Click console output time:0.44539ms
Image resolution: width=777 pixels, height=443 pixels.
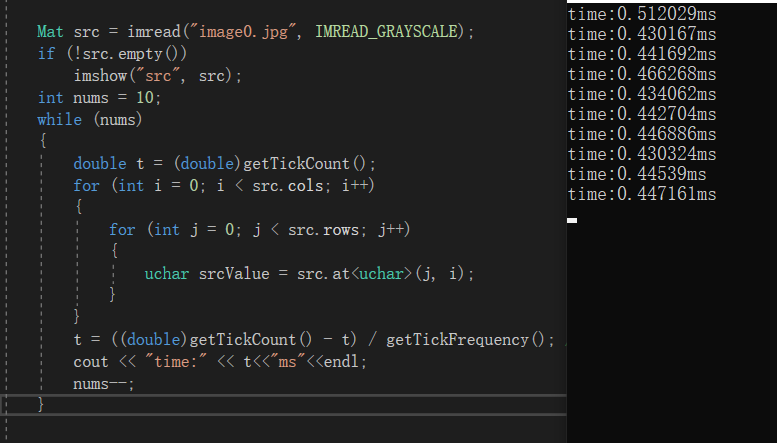click(x=637, y=174)
